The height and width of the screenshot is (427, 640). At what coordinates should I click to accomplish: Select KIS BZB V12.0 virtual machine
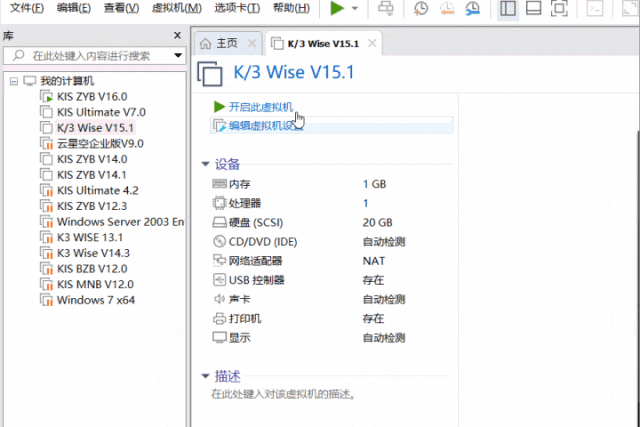pos(92,269)
